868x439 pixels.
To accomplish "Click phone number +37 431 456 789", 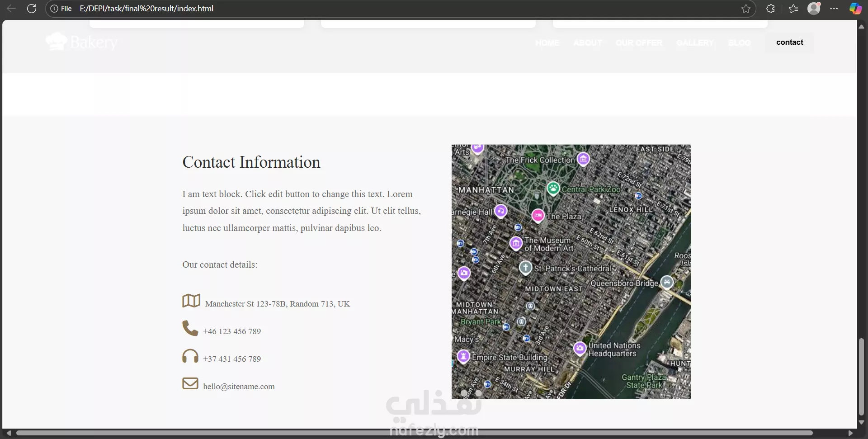I will click(x=232, y=359).
